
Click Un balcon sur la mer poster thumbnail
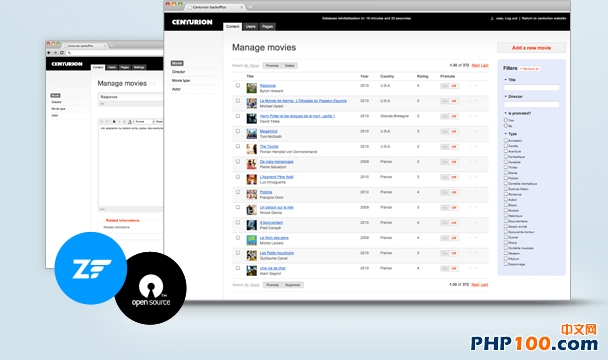(252, 209)
